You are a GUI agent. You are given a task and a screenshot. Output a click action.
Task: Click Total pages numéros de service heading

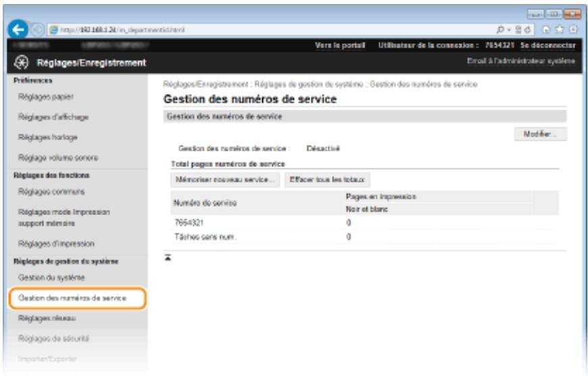coord(228,164)
